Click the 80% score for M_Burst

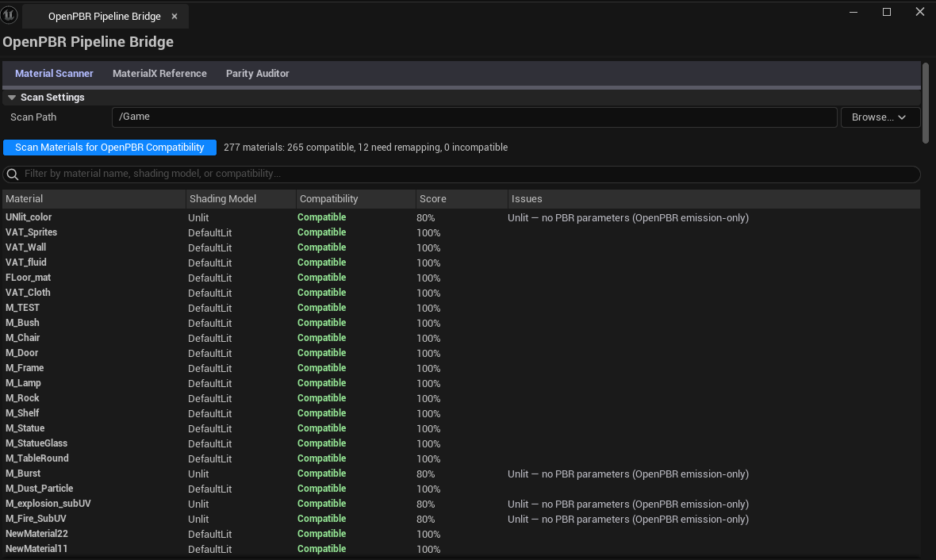tap(426, 474)
